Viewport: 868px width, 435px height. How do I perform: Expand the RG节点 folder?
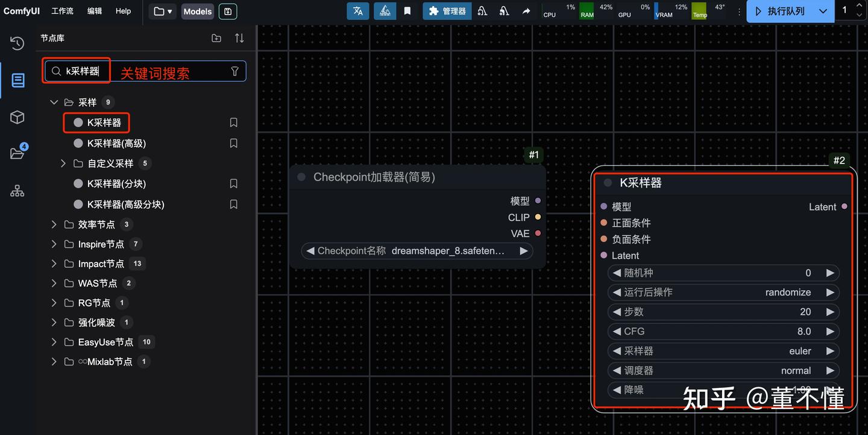point(54,303)
